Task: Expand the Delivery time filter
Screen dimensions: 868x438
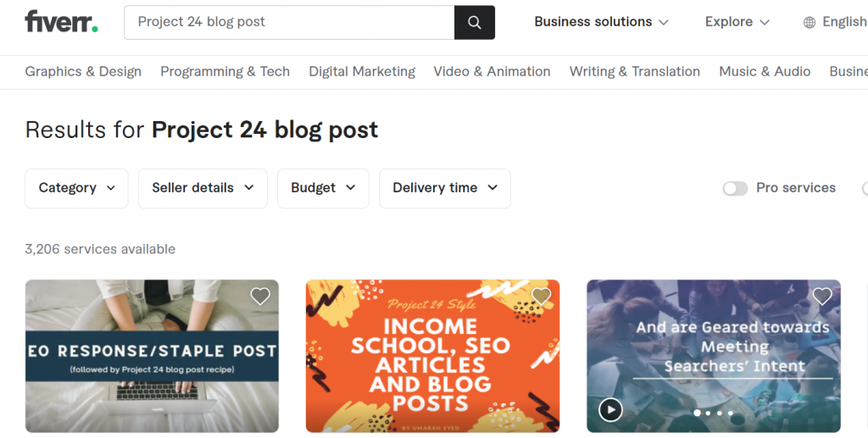Action: click(444, 188)
